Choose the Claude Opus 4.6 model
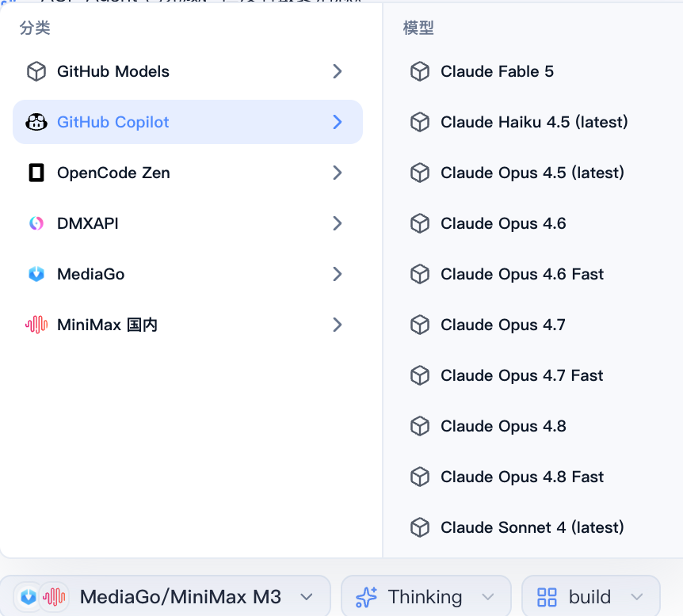 [x=538, y=223]
